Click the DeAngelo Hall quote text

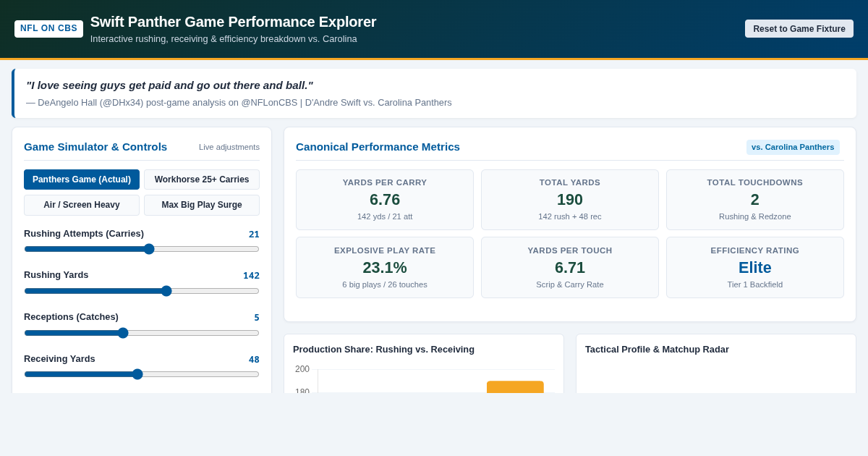coord(169,85)
